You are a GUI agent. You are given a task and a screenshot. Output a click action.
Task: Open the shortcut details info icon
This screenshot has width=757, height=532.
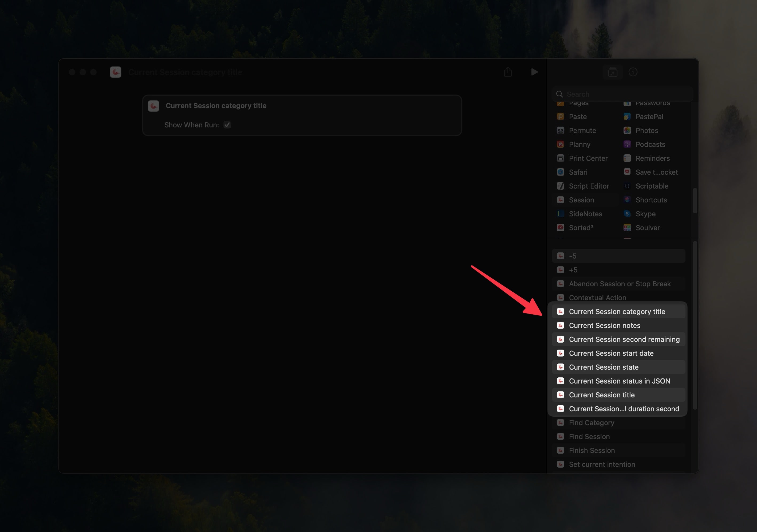(633, 72)
